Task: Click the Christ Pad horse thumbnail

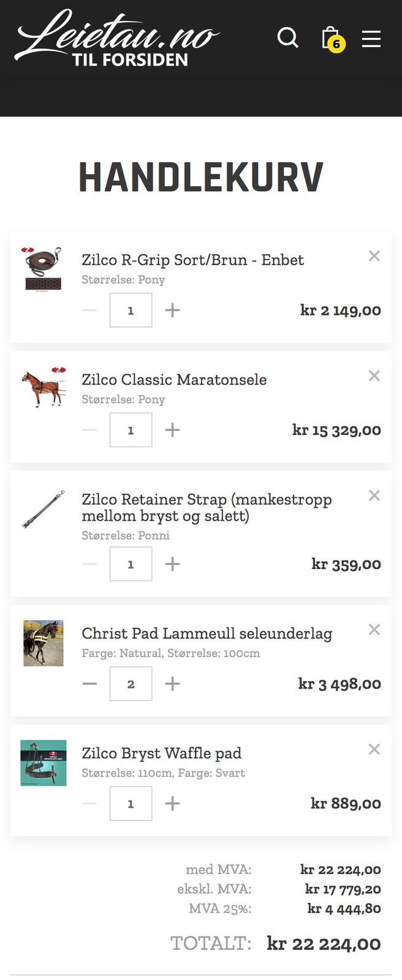Action: [44, 643]
